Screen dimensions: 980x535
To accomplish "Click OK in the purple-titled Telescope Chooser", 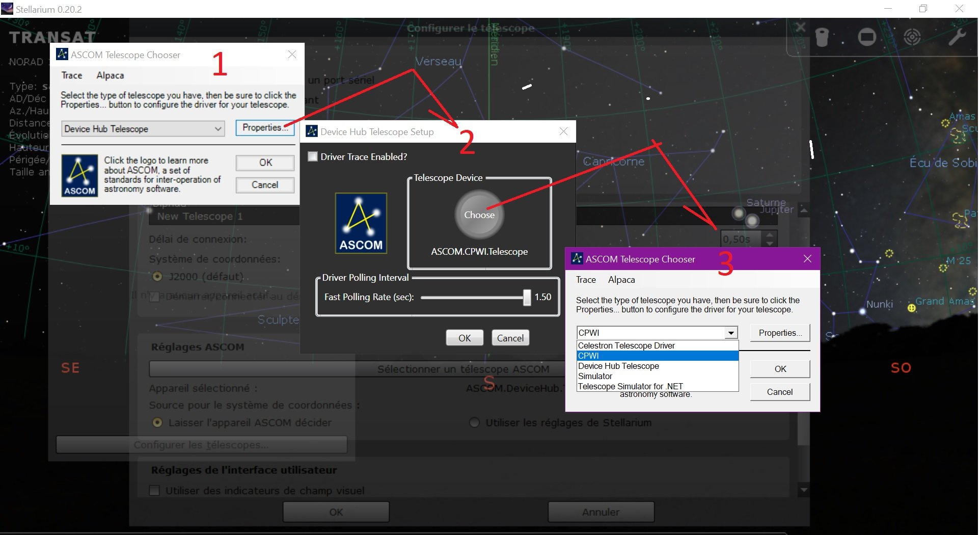I will pos(780,369).
